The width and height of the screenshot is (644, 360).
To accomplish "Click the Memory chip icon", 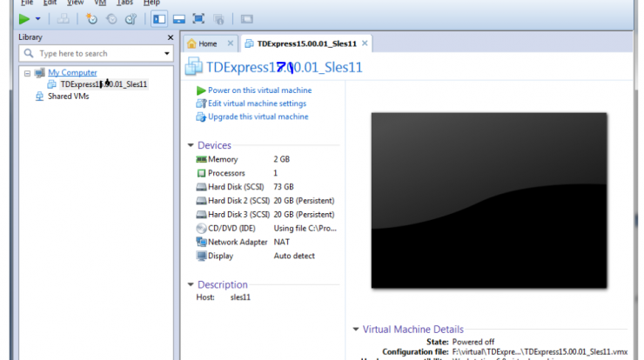I will click(201, 159).
